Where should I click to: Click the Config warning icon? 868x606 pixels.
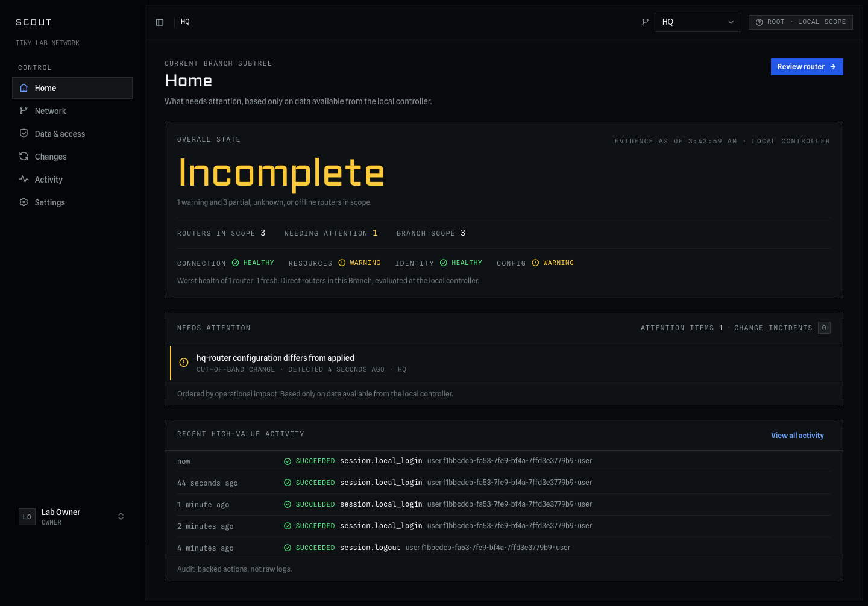coord(535,263)
